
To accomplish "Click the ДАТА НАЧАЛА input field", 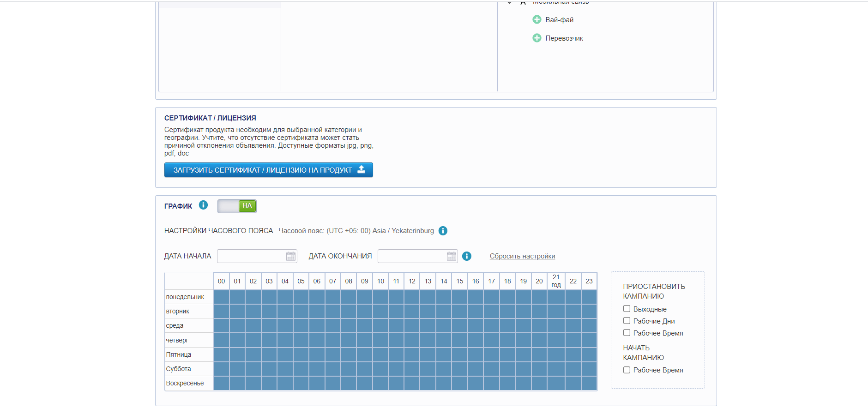I will click(251, 256).
